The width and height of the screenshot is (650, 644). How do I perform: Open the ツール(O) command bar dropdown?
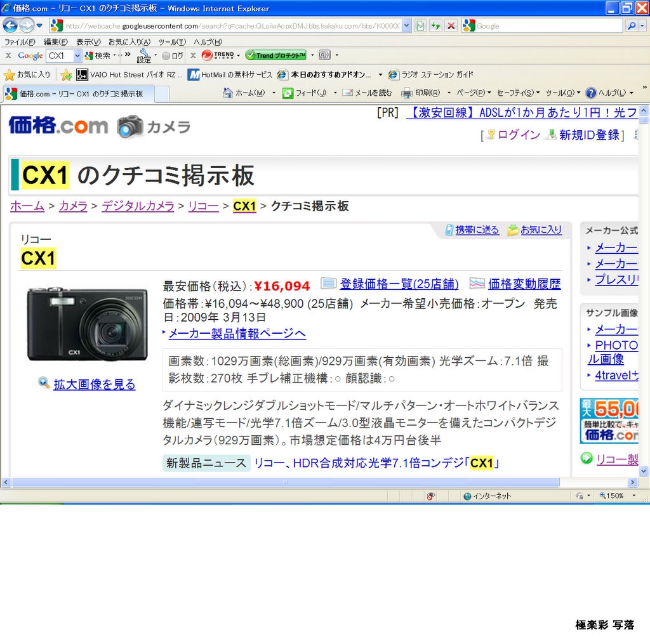[x=563, y=93]
